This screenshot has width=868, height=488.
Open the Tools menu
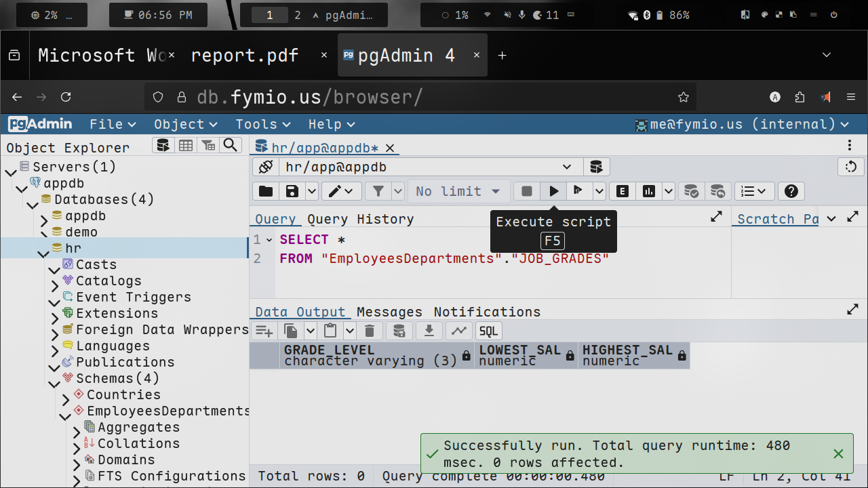[262, 124]
